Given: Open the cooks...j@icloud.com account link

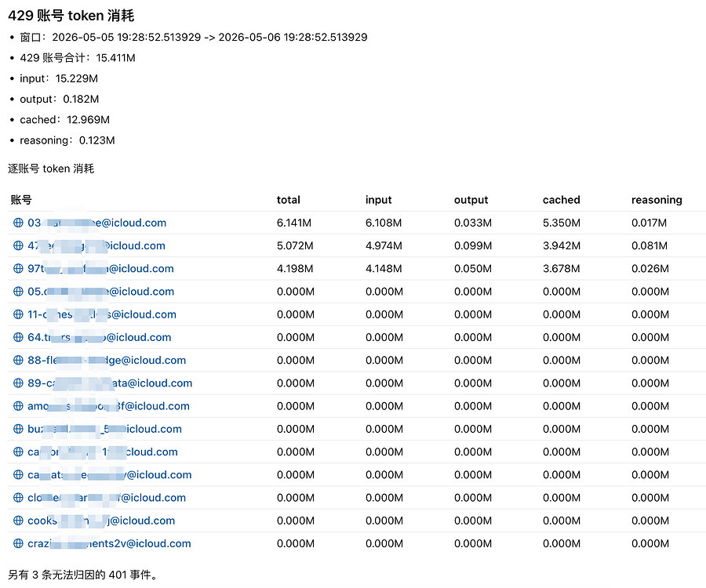Looking at the screenshot, I should (101, 521).
